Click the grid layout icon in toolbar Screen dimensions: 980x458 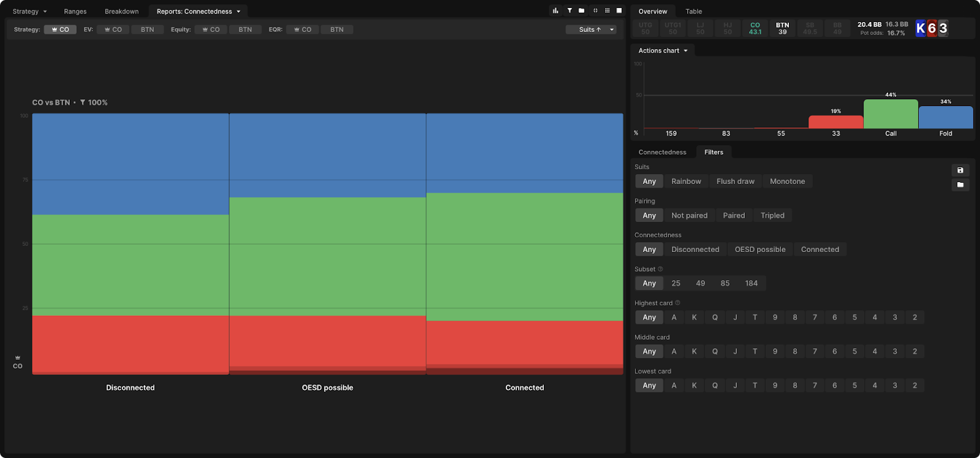(607, 10)
